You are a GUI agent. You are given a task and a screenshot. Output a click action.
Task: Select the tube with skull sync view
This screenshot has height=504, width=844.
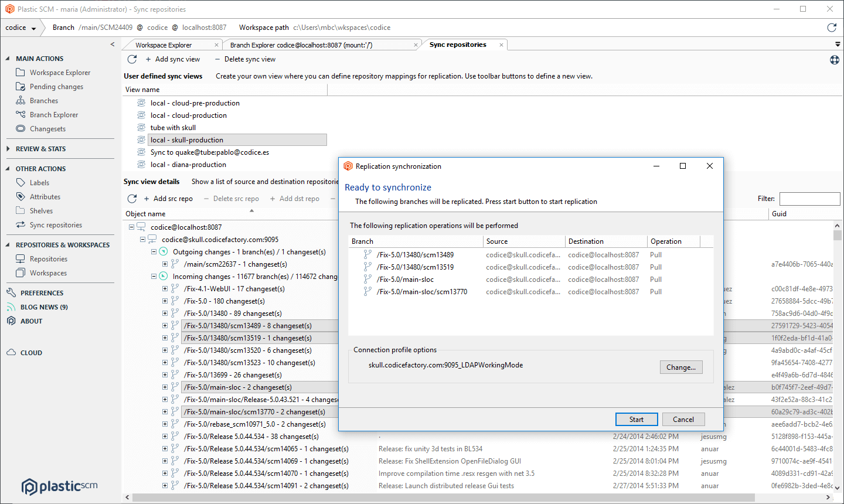click(x=173, y=128)
